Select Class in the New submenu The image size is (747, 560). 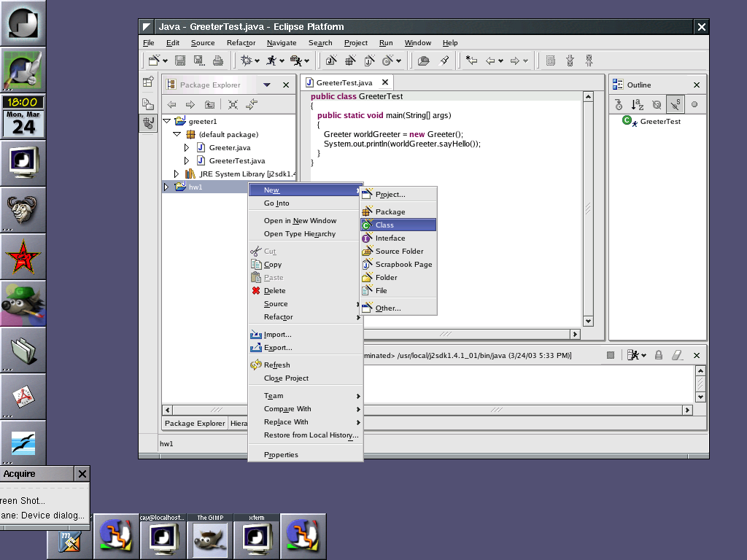398,225
